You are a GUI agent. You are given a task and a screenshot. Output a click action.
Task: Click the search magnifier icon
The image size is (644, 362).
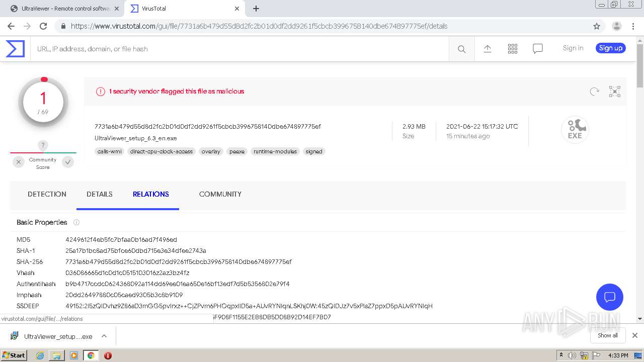461,49
